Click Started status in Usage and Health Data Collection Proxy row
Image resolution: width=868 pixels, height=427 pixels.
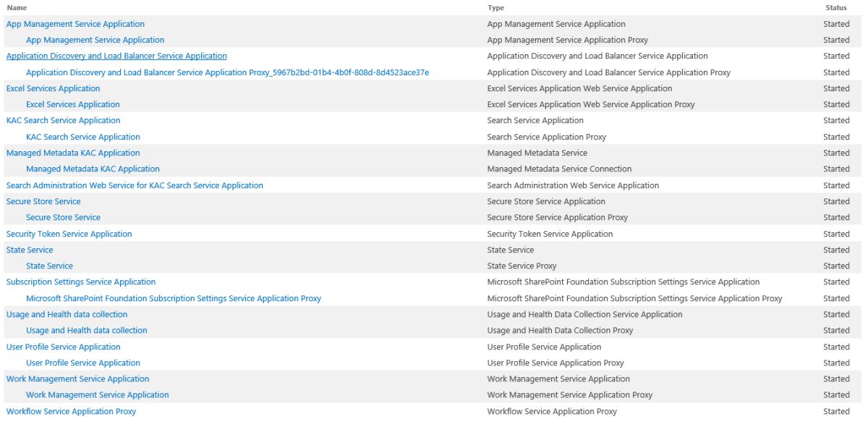click(x=836, y=330)
